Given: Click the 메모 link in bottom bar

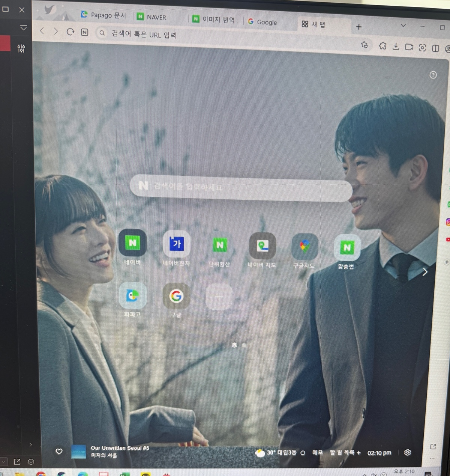Looking at the screenshot, I should 318,453.
